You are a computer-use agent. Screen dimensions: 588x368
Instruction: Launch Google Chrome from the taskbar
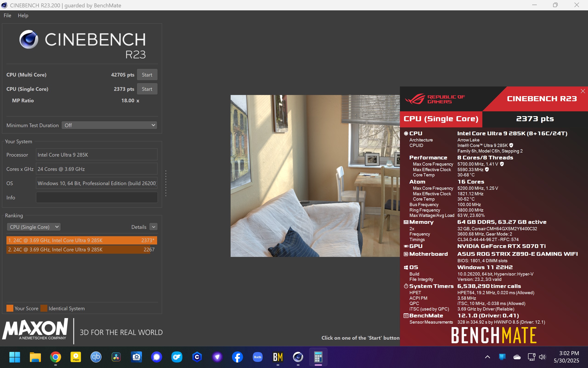(x=55, y=357)
